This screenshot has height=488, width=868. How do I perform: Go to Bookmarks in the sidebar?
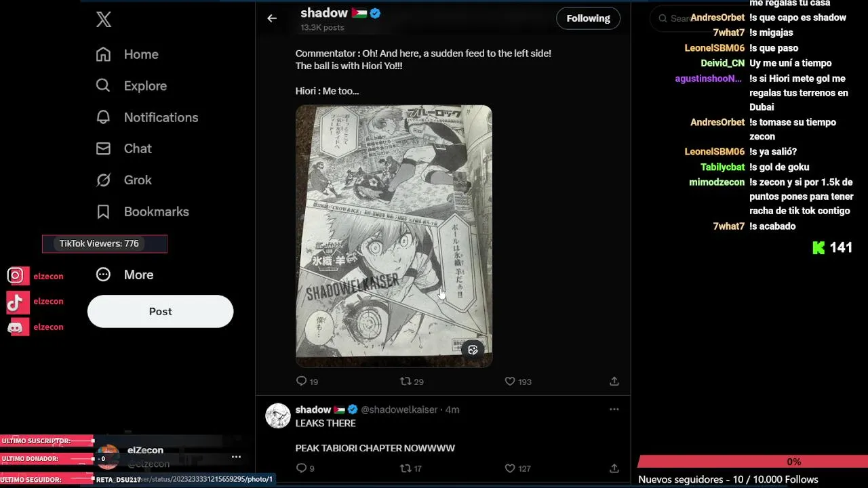(142, 211)
